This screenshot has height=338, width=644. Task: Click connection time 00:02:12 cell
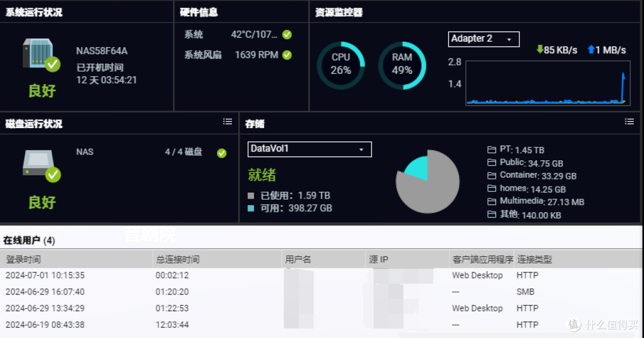pyautogui.click(x=172, y=275)
